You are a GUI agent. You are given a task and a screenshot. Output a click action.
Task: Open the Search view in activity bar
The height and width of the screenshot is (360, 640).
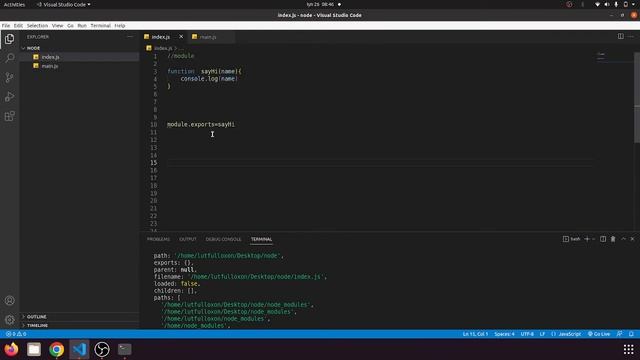(x=9, y=58)
